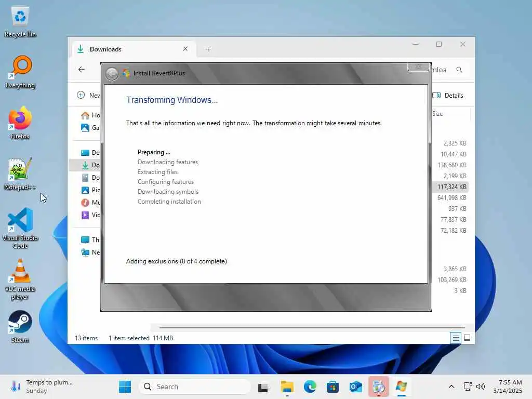This screenshot has height=399, width=532.
Task: Click the volume speaker tray icon
Action: click(481, 387)
